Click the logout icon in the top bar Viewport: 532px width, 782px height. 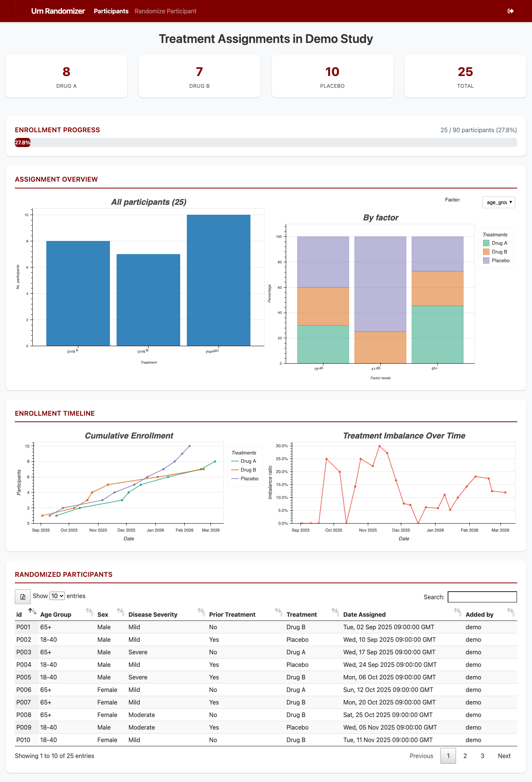[x=510, y=11]
